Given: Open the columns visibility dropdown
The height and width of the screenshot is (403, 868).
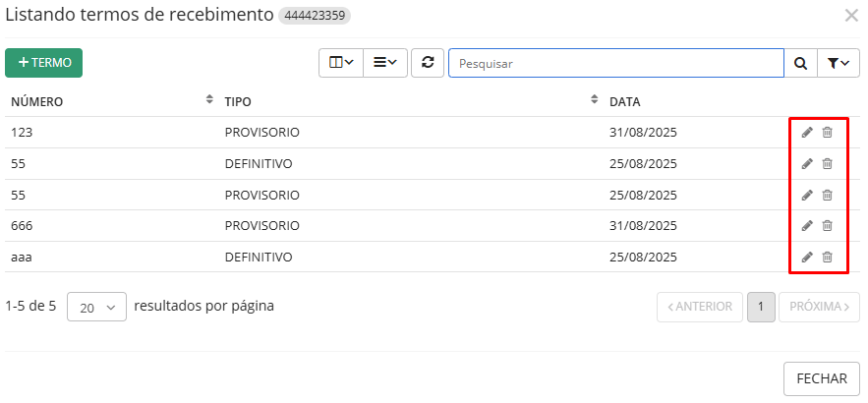Looking at the screenshot, I should coord(341,63).
